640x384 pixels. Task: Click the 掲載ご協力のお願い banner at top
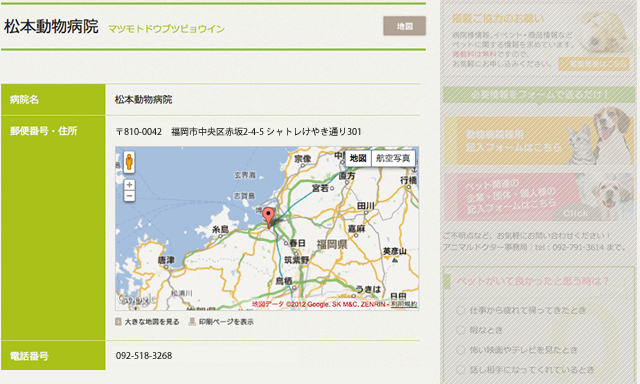click(x=538, y=41)
